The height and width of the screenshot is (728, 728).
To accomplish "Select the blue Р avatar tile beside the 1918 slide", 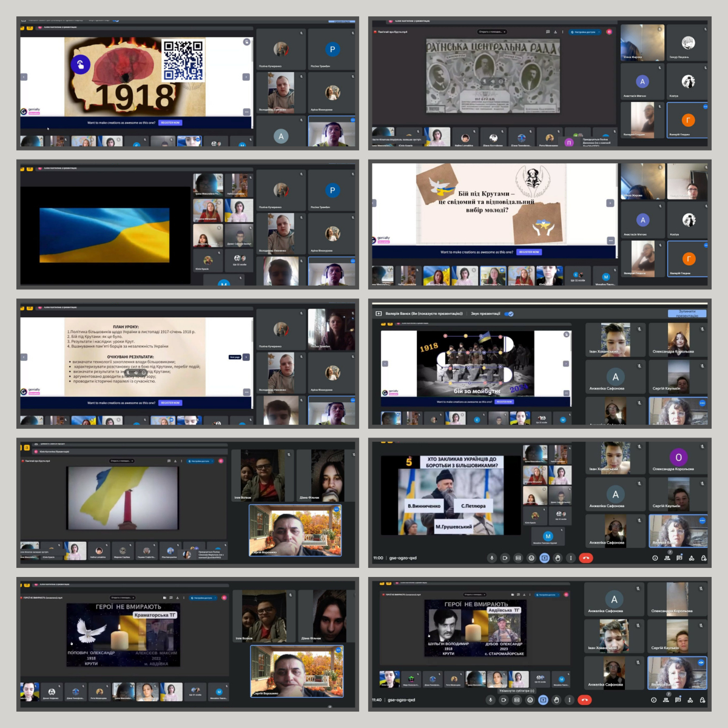I will (x=332, y=49).
